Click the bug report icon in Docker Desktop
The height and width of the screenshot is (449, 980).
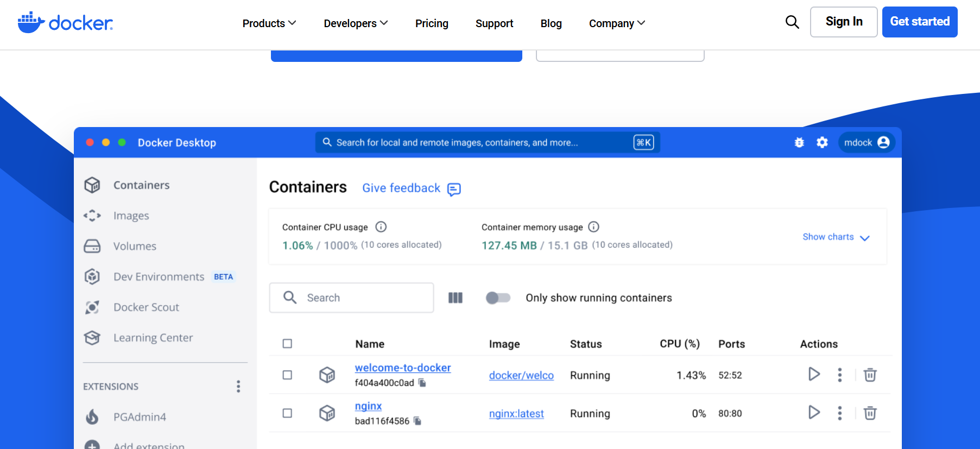799,142
